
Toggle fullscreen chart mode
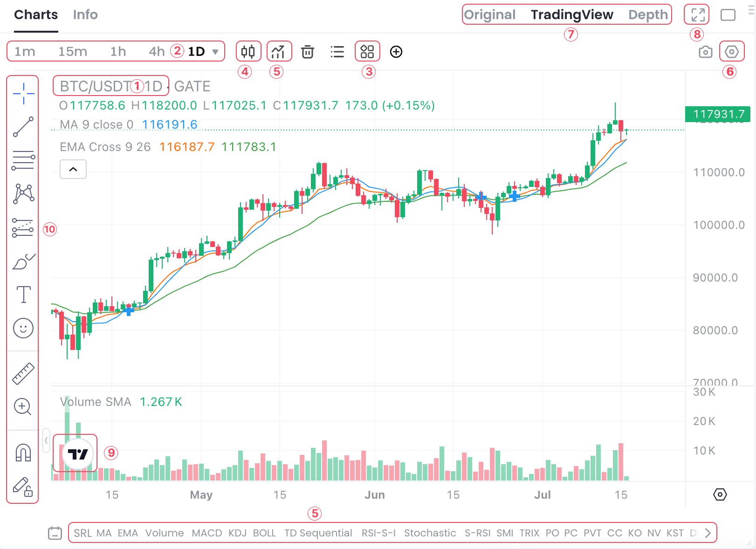click(x=697, y=15)
